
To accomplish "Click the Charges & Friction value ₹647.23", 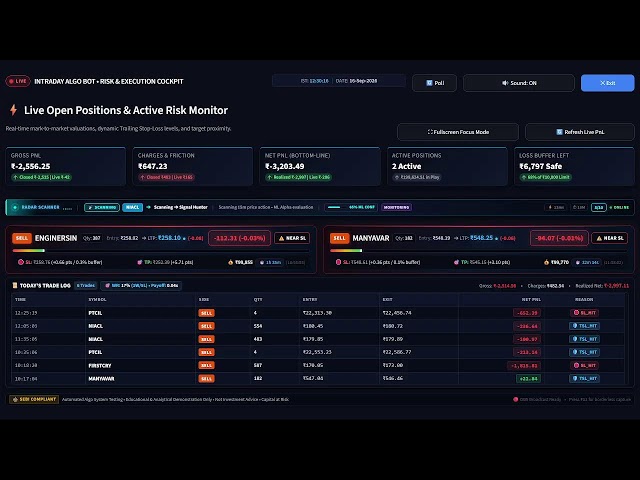I will pos(153,166).
